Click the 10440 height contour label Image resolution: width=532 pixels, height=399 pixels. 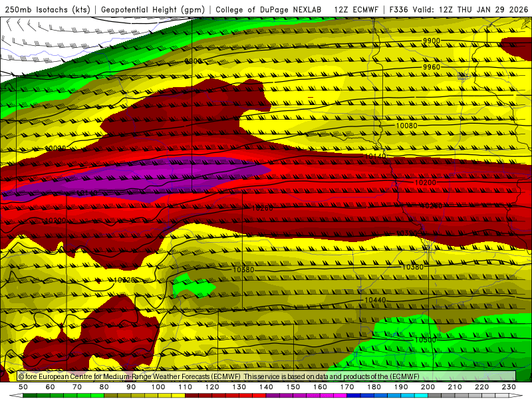[x=375, y=301]
